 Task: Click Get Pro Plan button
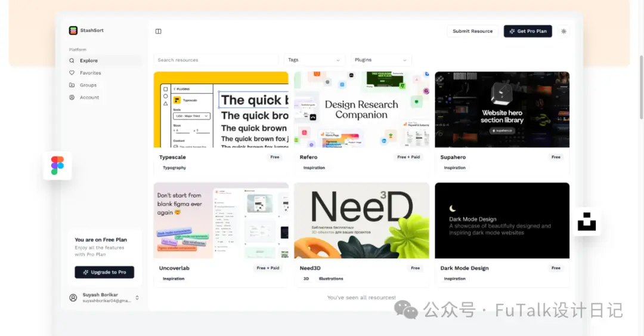point(528,31)
